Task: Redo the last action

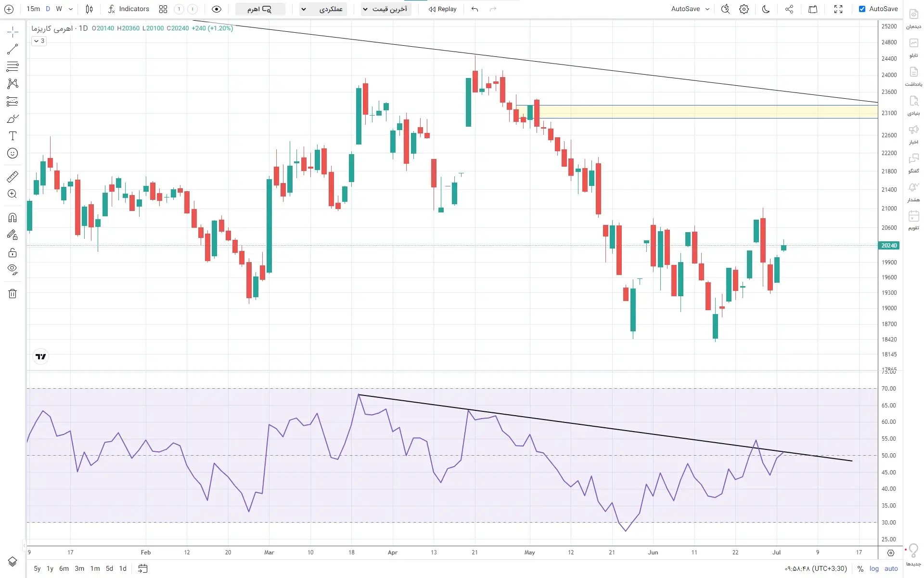Action: pos(493,9)
